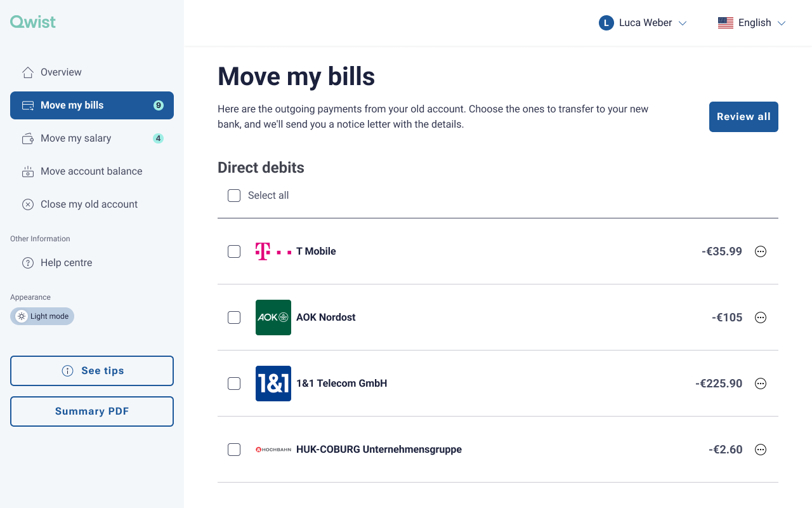Click the 1&1 Telecom GmbH name
Screen dimensions: 812x508
pos(341,384)
